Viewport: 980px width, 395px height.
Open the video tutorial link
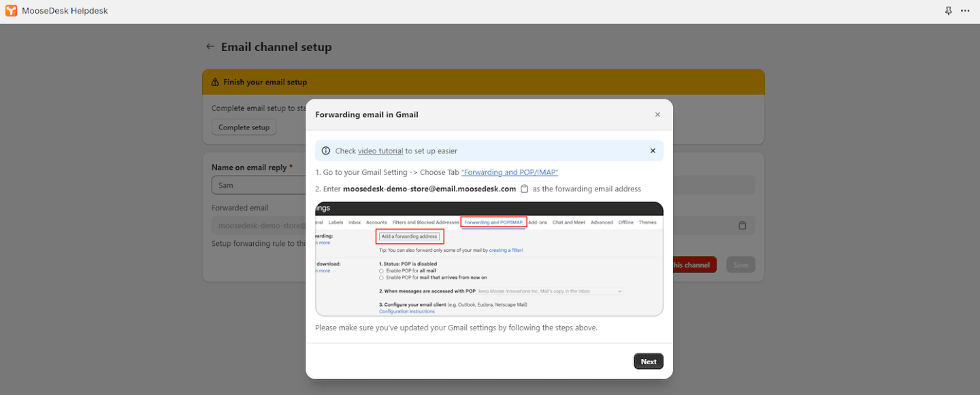coord(380,151)
